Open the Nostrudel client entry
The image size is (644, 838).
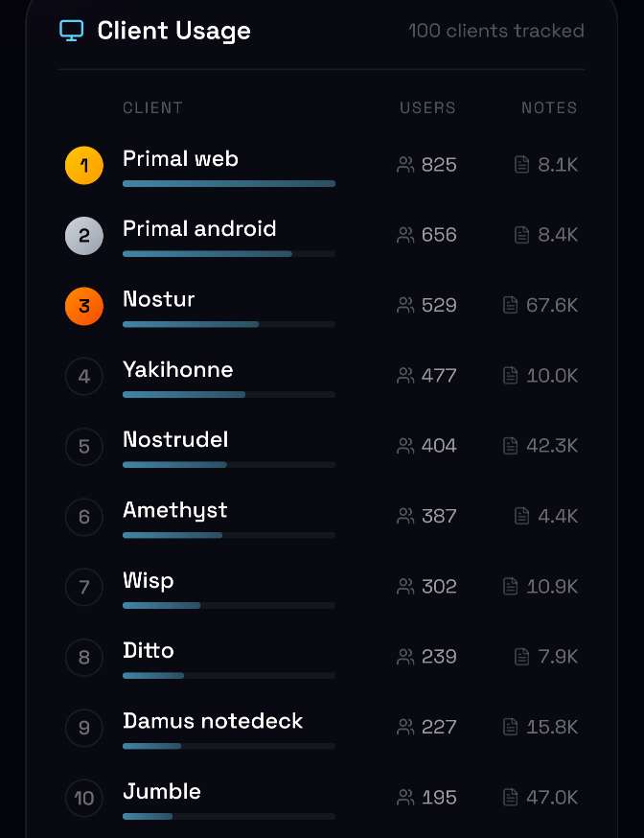pyautogui.click(x=174, y=440)
